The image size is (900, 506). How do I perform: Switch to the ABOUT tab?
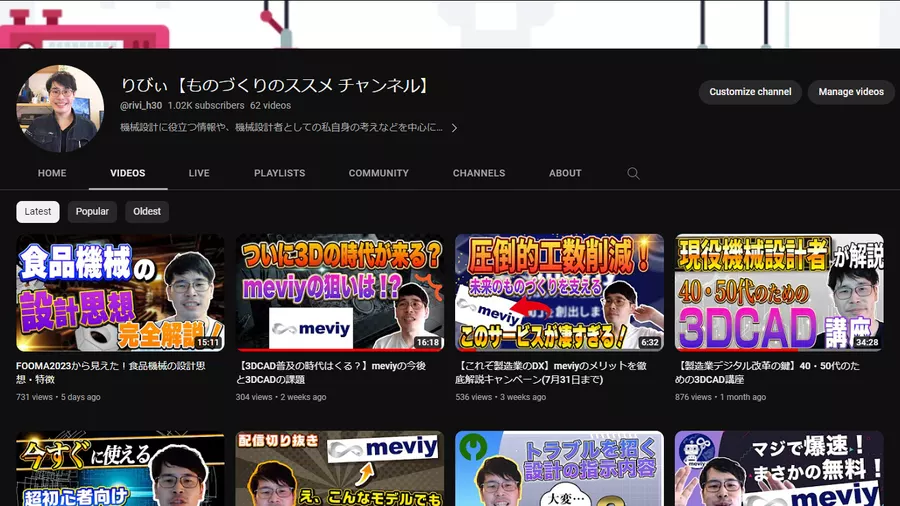point(565,173)
